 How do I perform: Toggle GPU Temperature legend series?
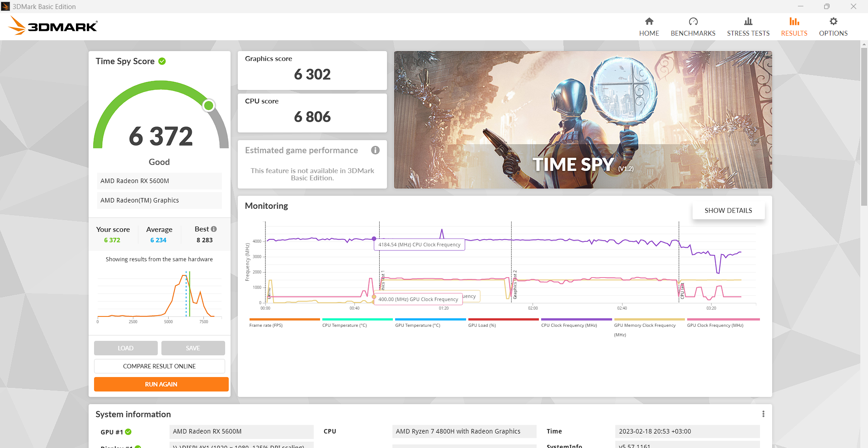[430, 323]
